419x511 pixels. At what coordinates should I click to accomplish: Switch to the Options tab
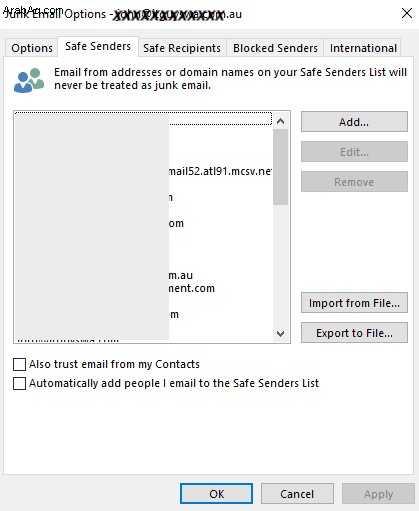point(32,48)
